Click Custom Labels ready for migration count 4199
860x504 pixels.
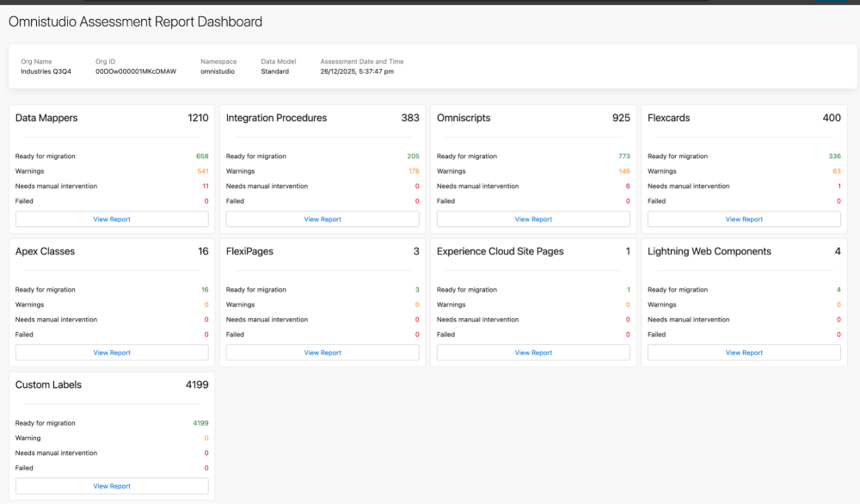click(200, 423)
